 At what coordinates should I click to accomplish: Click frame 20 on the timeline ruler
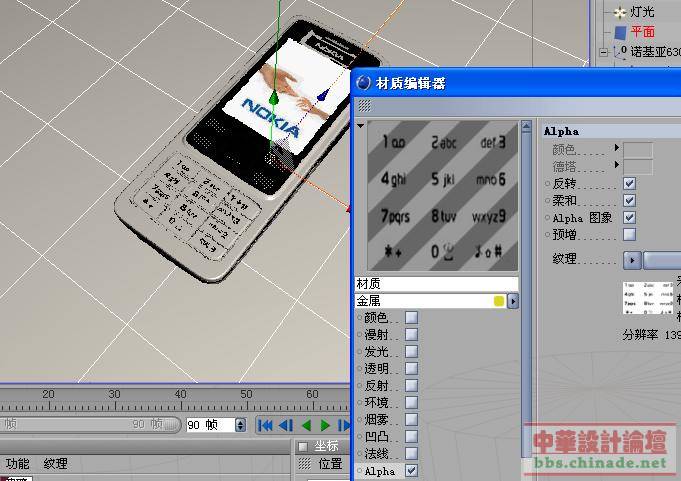coord(49,394)
